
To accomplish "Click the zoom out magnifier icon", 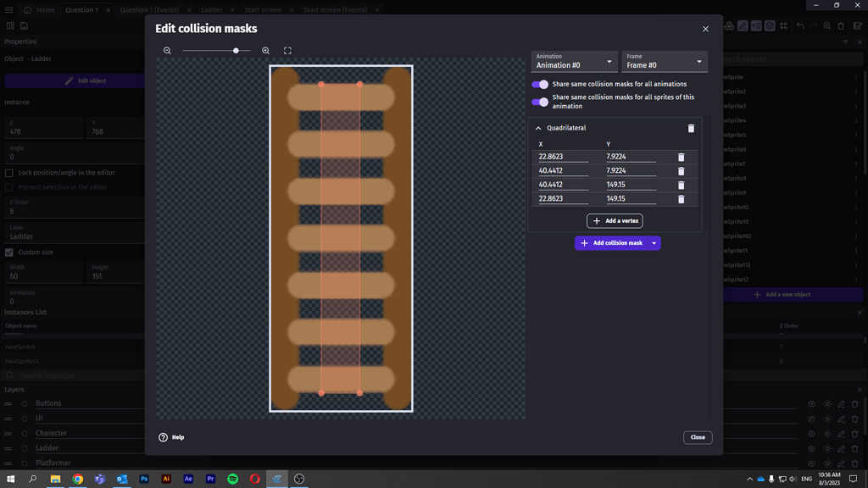I will pyautogui.click(x=167, y=51).
